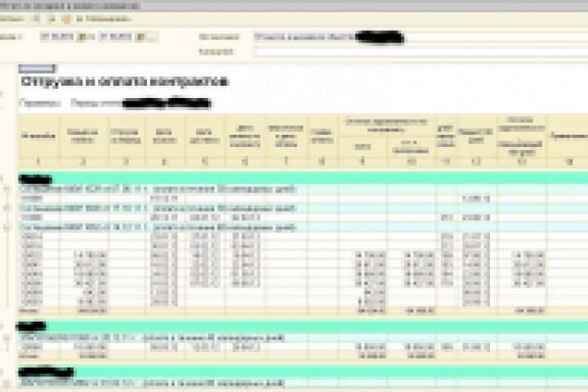Image resolution: width=588 pixels, height=392 pixels.
Task: Select the second teal counterparty group row
Action: (303, 326)
